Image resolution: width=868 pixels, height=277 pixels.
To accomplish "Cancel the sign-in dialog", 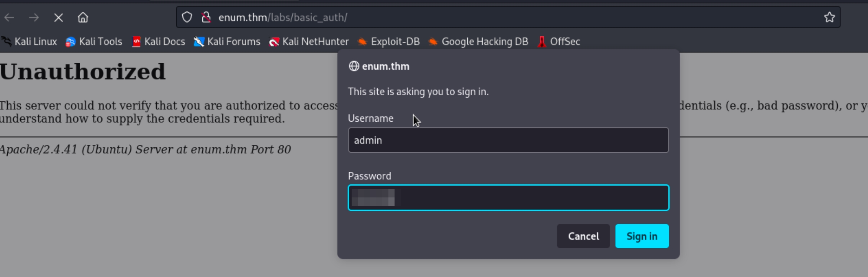I will 583,236.
